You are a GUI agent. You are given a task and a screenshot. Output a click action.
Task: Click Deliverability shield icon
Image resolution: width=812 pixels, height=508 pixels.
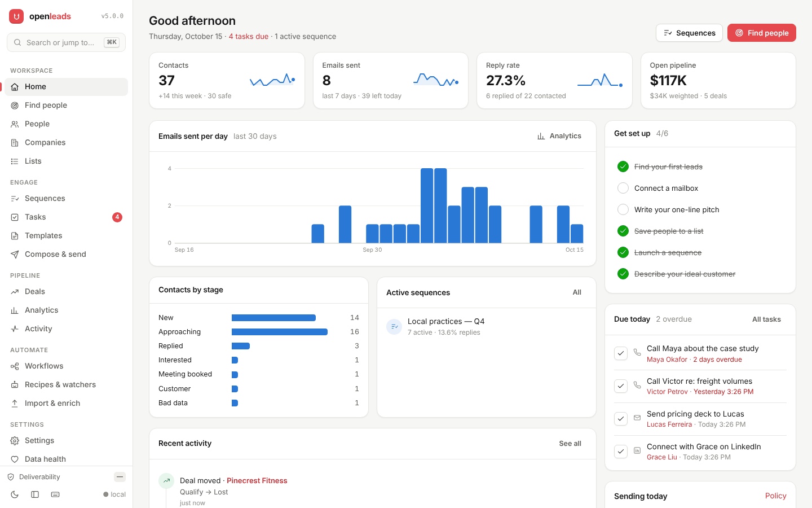tap(11, 477)
